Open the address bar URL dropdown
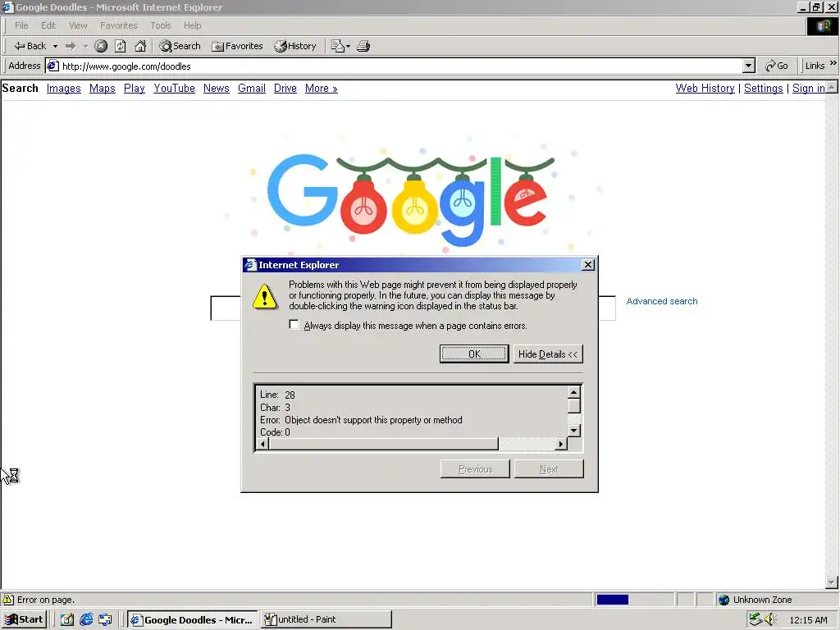Image resolution: width=840 pixels, height=630 pixels. pos(749,66)
